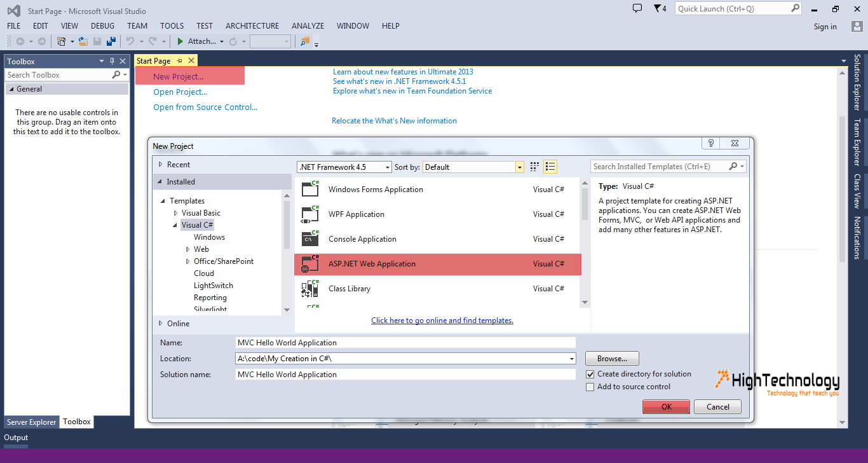
Task: Click the Console Application template icon
Action: click(x=311, y=238)
